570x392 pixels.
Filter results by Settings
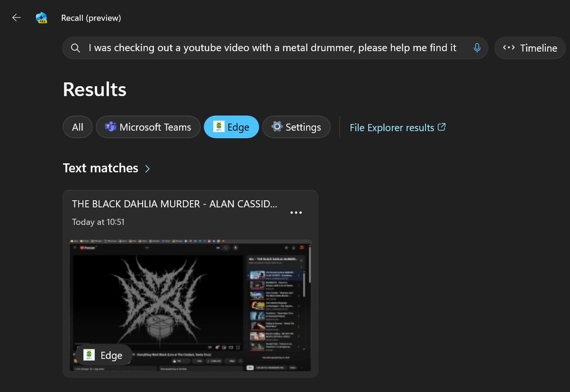click(x=296, y=127)
